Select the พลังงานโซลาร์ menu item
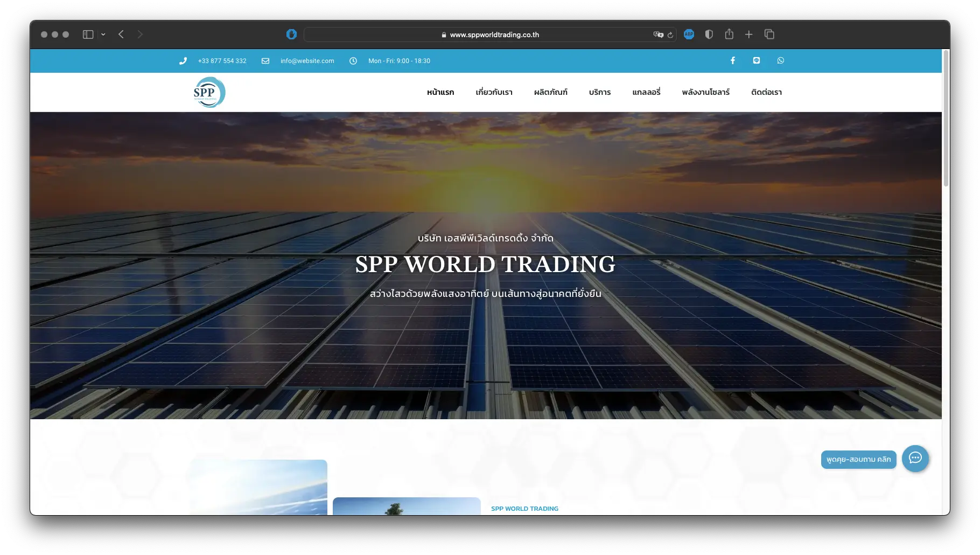The width and height of the screenshot is (980, 555). tap(705, 92)
